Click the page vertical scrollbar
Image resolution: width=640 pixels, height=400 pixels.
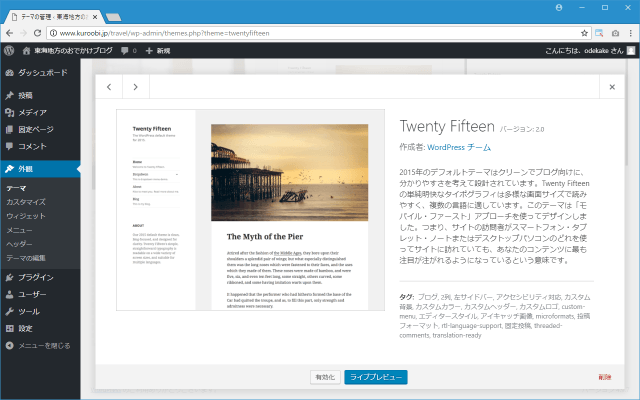pos(627,114)
